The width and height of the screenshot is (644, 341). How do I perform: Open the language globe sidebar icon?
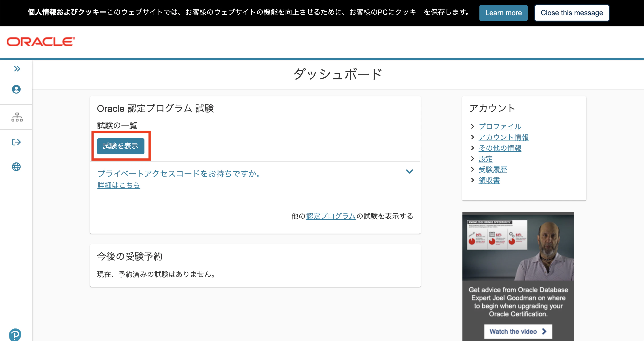[x=16, y=167]
